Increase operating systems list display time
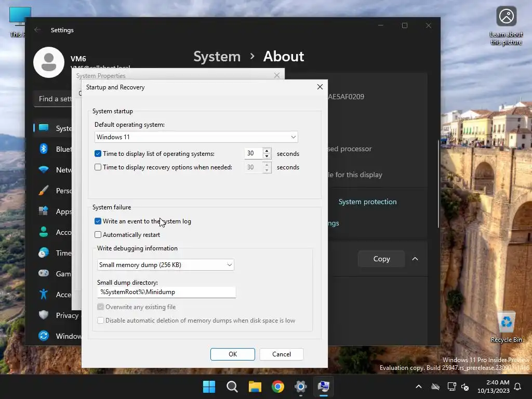 (x=267, y=151)
